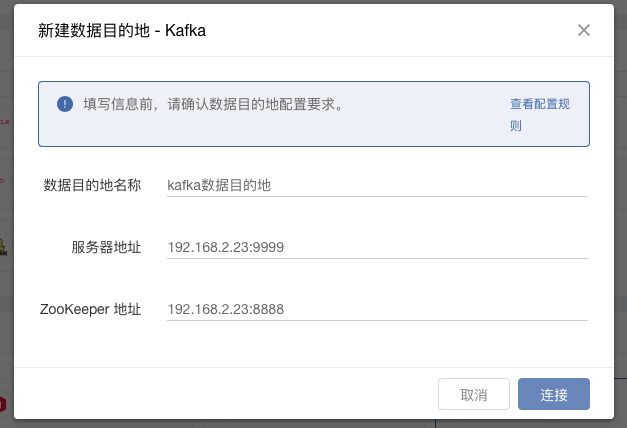Click into the 服务器地址 field
The width and height of the screenshot is (627, 428).
377,247
